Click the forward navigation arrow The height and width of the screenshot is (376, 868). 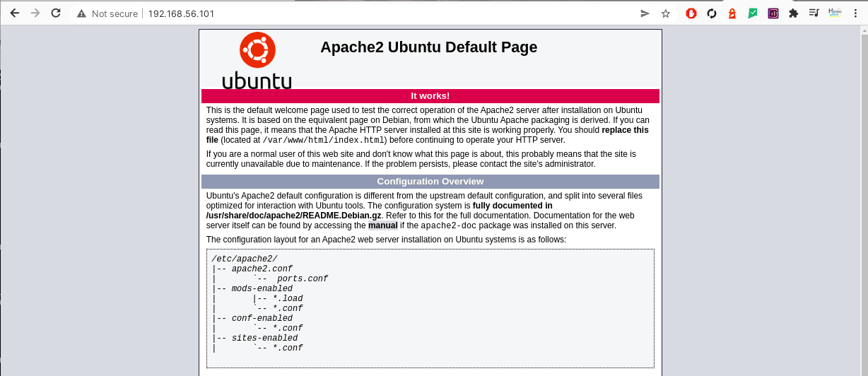tap(35, 13)
